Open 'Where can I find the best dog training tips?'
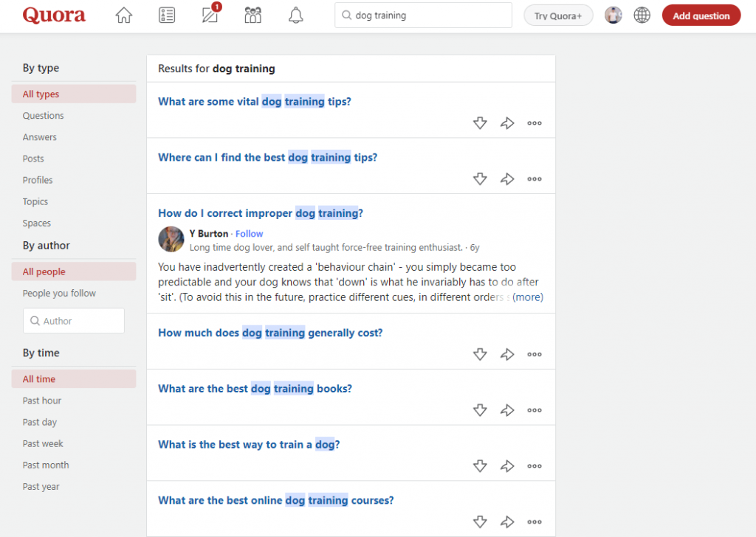Viewport: 756px width, 537px height. [x=267, y=158]
